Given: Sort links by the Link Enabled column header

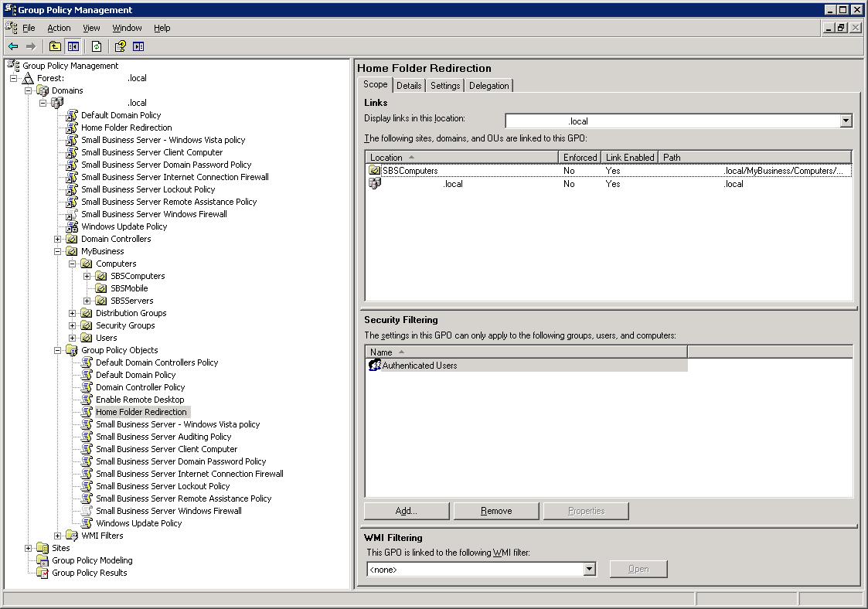Looking at the screenshot, I should pyautogui.click(x=629, y=157).
